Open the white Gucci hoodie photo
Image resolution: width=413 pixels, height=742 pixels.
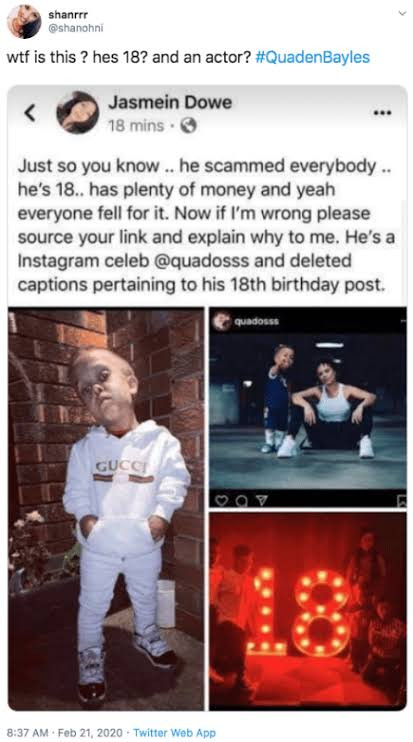[106, 509]
